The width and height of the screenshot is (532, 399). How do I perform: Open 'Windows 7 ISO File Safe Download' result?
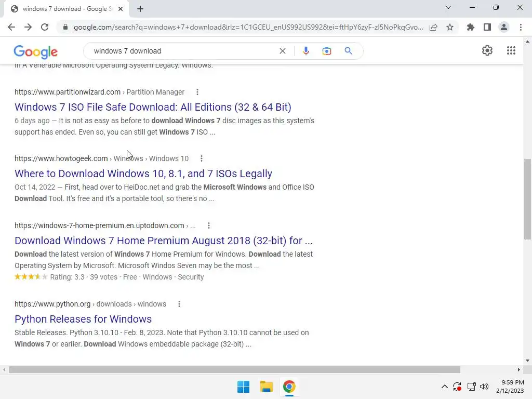coord(153,107)
